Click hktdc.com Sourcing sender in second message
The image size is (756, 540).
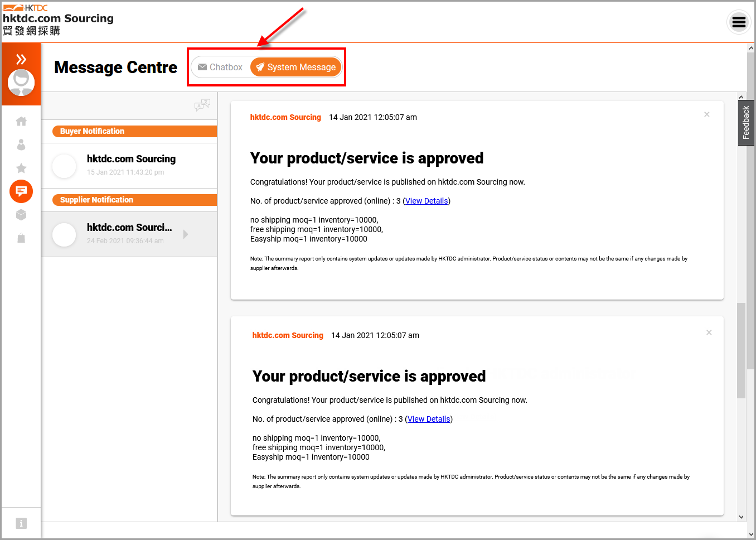(x=288, y=335)
